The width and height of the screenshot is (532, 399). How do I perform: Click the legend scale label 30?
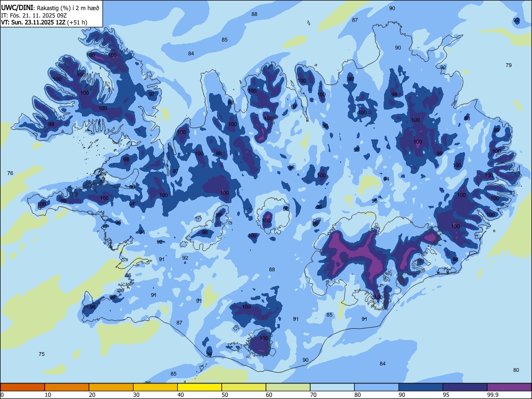[136, 395]
